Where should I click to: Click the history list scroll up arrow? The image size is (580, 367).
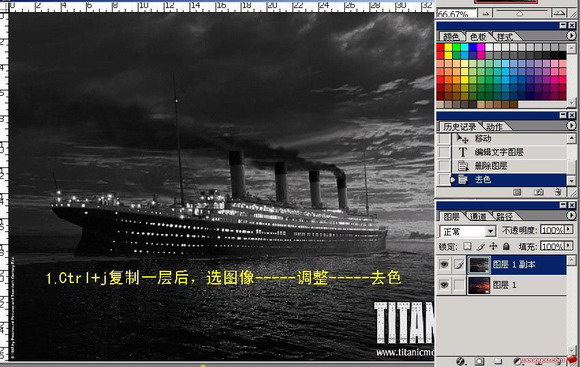[x=571, y=139]
